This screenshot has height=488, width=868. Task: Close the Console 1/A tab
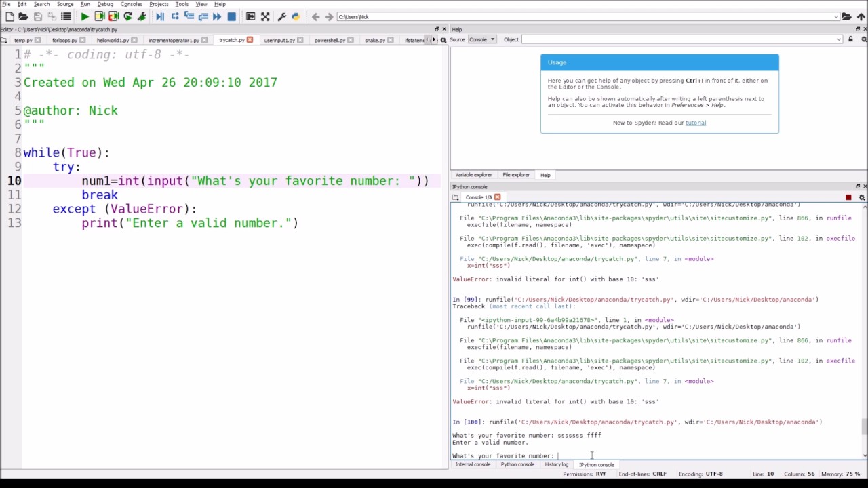[497, 197]
